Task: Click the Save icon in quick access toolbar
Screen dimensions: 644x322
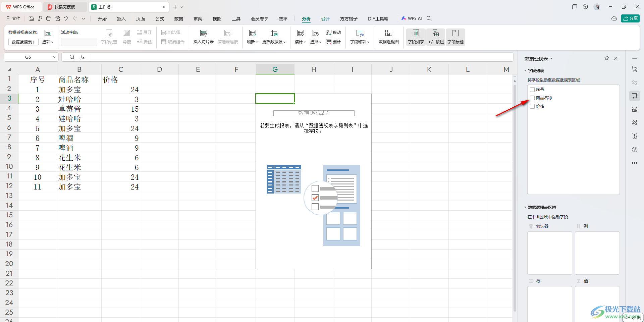Action: pos(31,18)
